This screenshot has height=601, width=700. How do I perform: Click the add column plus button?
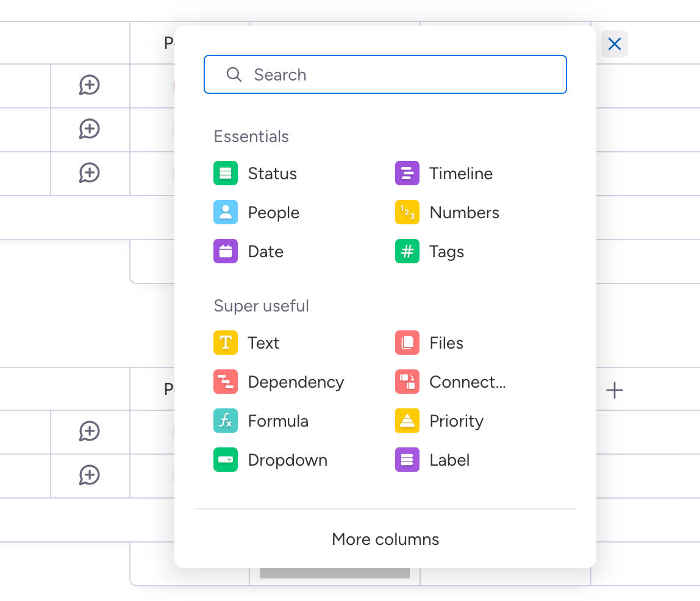click(615, 390)
